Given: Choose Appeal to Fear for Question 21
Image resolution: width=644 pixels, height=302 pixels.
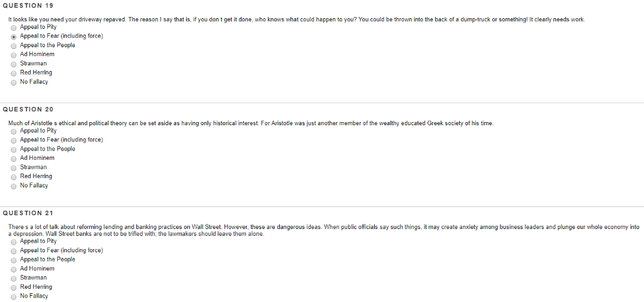Looking at the screenshot, I should (14, 250).
